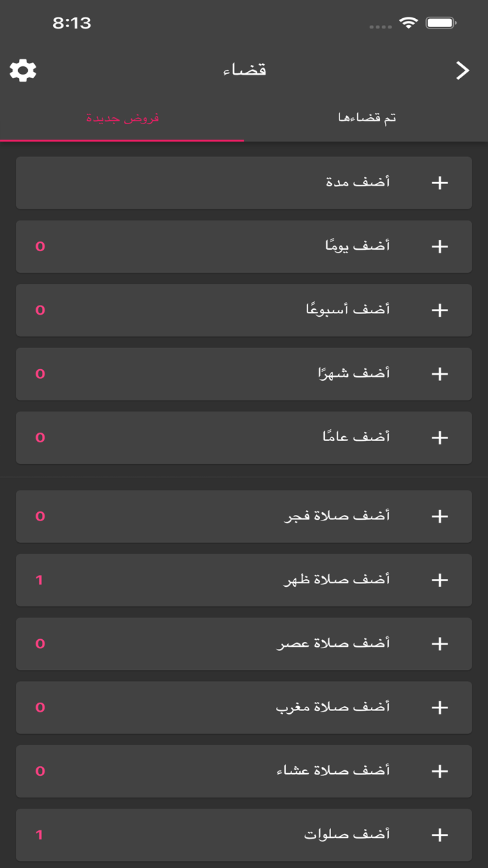Tap the back chevron next to قضاء title
This screenshot has width=488, height=868.
[x=462, y=69]
